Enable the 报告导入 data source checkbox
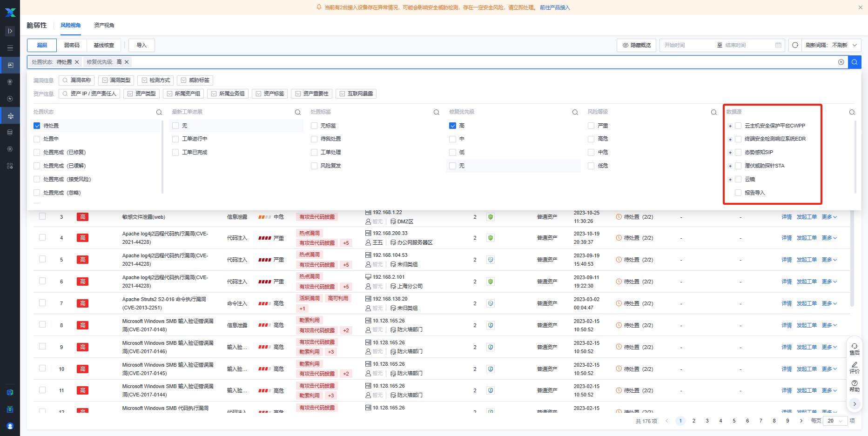Screen dimensions: 868x436 pyautogui.click(x=738, y=193)
